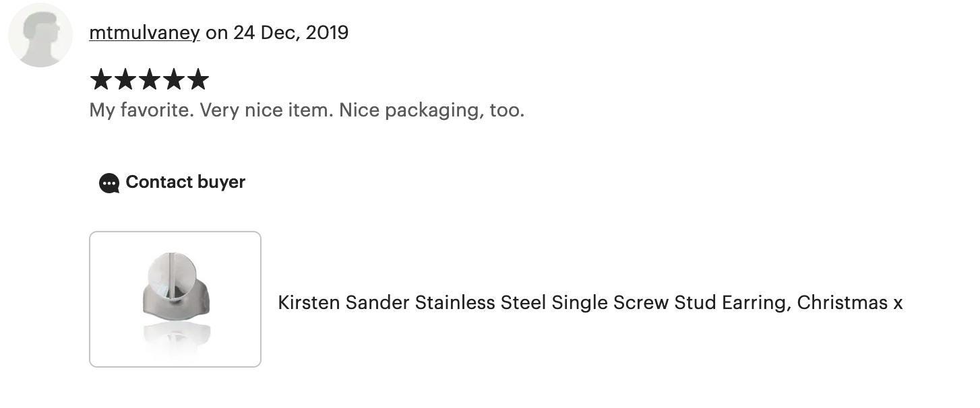Viewport: 980px width, 408px height.
Task: Click the speech bubble icon beside Contact buyer
Action: (109, 183)
